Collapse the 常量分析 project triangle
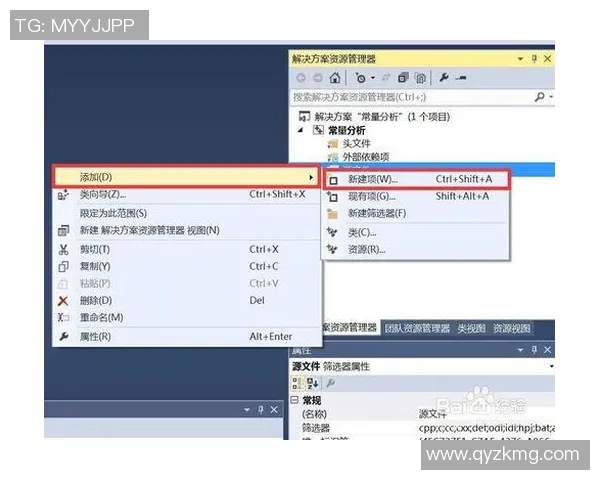Viewport: 600px width, 480px height. [301, 130]
